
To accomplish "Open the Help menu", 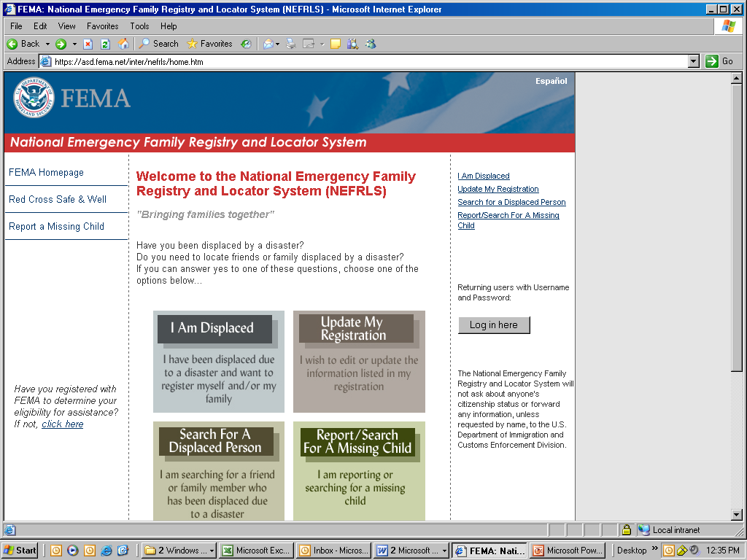I will 169,26.
